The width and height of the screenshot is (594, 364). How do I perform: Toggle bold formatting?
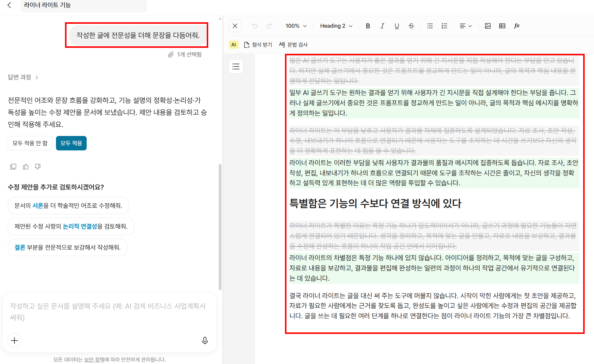(x=368, y=26)
